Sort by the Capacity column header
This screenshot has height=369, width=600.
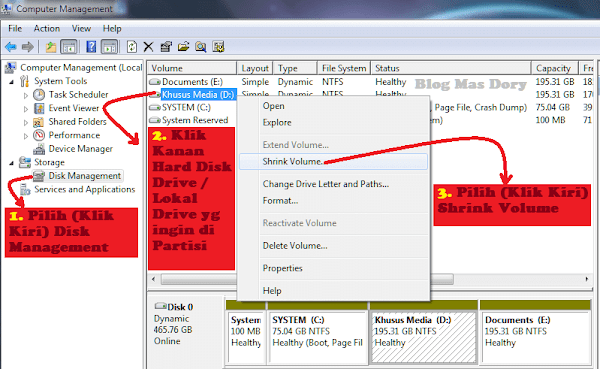554,68
